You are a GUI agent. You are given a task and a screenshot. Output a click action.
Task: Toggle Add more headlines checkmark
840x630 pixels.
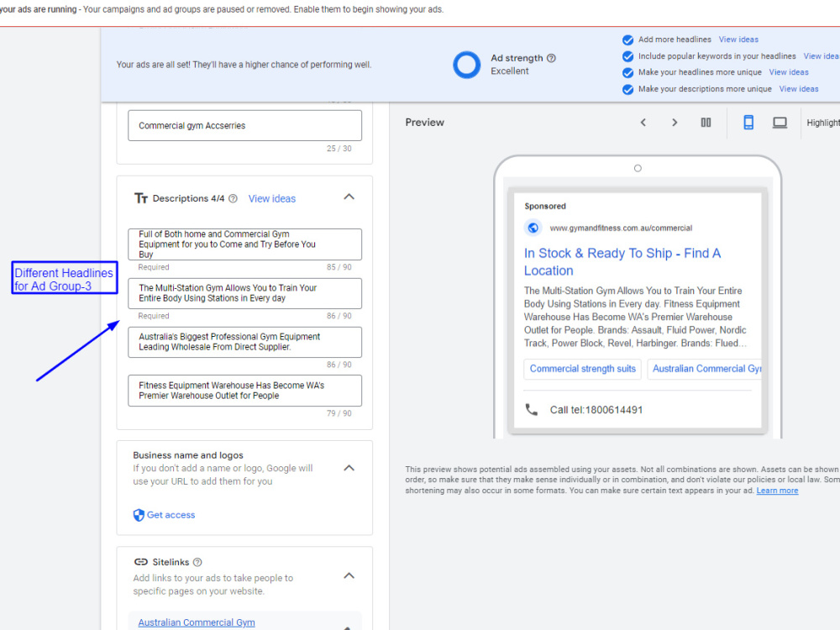(x=627, y=39)
